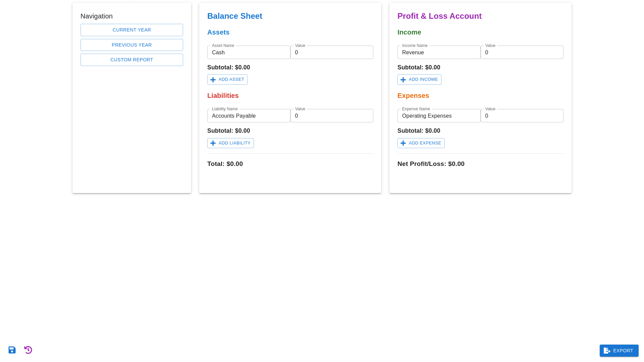644x362 pixels.
Task: Open the CUSTOM REPORT view
Action: (131, 60)
